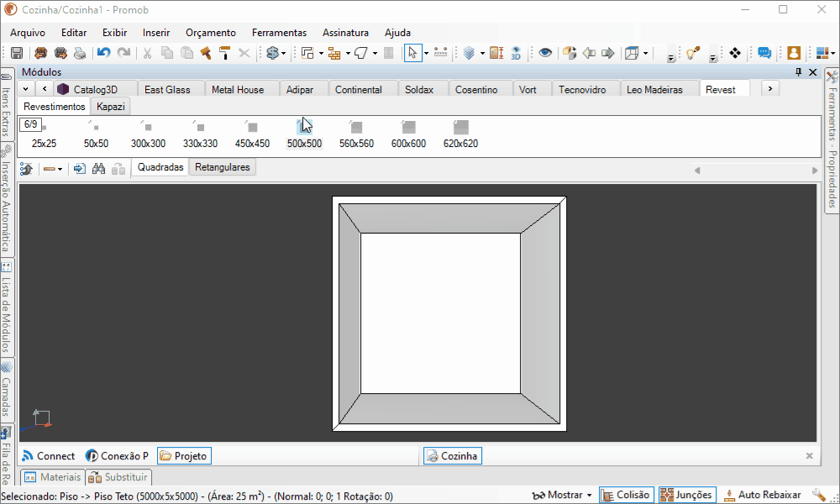This screenshot has height=504, width=840.
Task: Open the Arquivo menu
Action: [28, 33]
